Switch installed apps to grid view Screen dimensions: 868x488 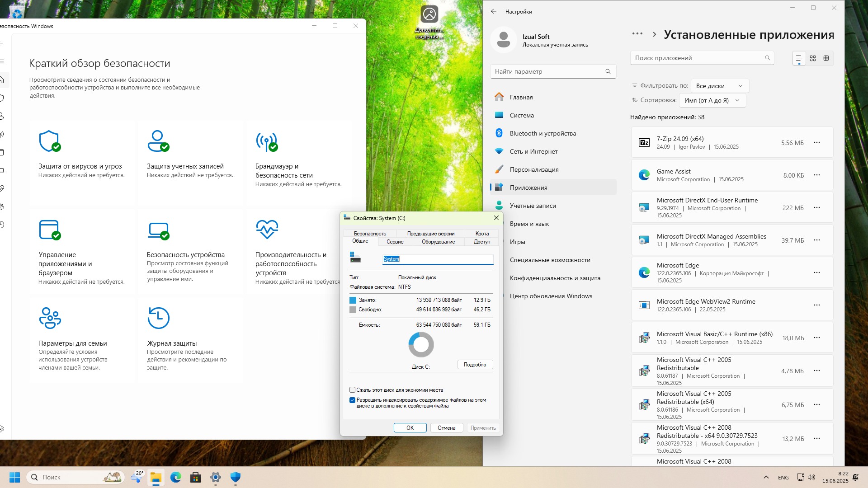(x=813, y=58)
